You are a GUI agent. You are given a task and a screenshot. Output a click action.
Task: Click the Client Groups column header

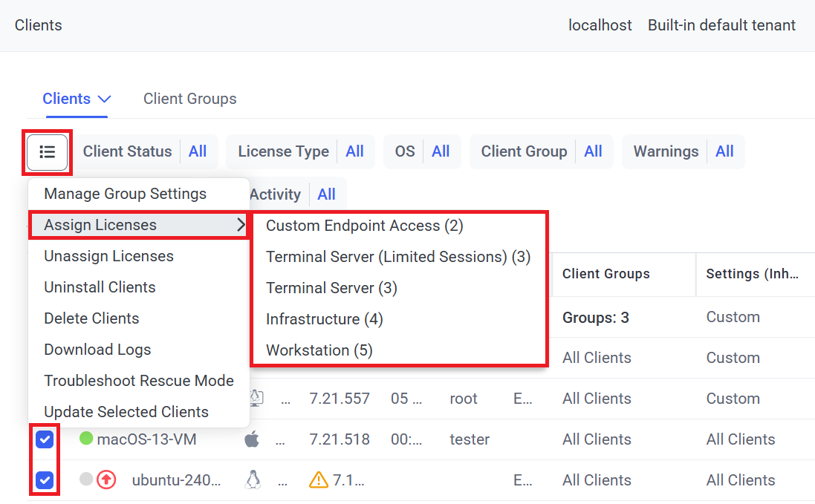click(x=606, y=274)
